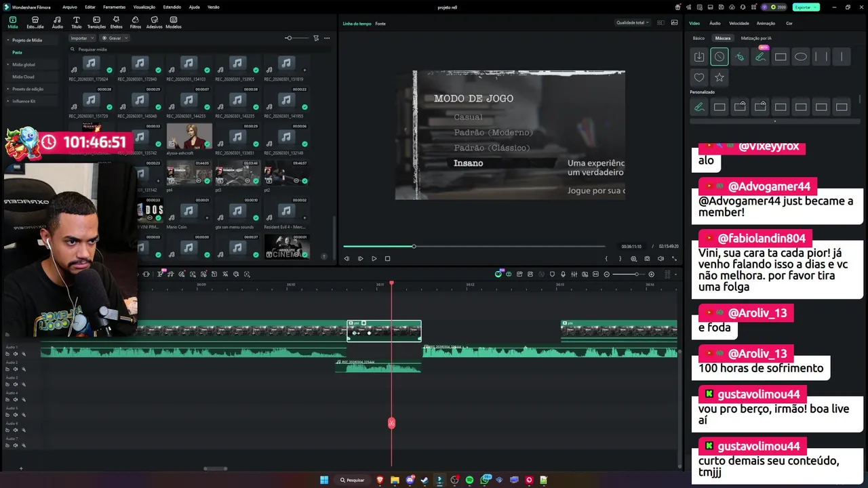Click the Windows Start button
This screenshot has width=868, height=488.
pos(324,480)
